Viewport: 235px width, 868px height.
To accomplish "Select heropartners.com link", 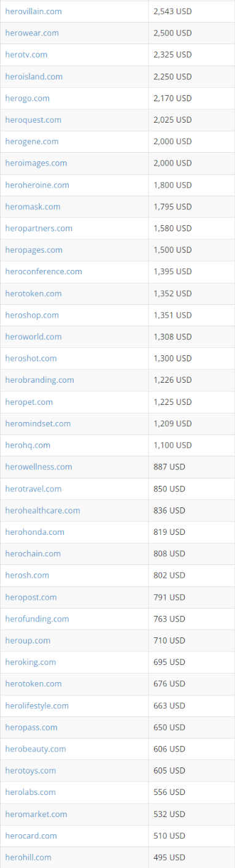I will click(x=39, y=228).
